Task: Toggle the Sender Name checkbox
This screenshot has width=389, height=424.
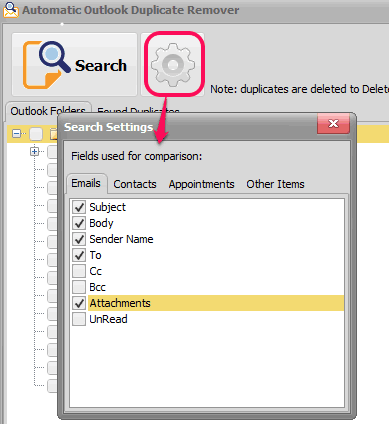Action: 79,239
